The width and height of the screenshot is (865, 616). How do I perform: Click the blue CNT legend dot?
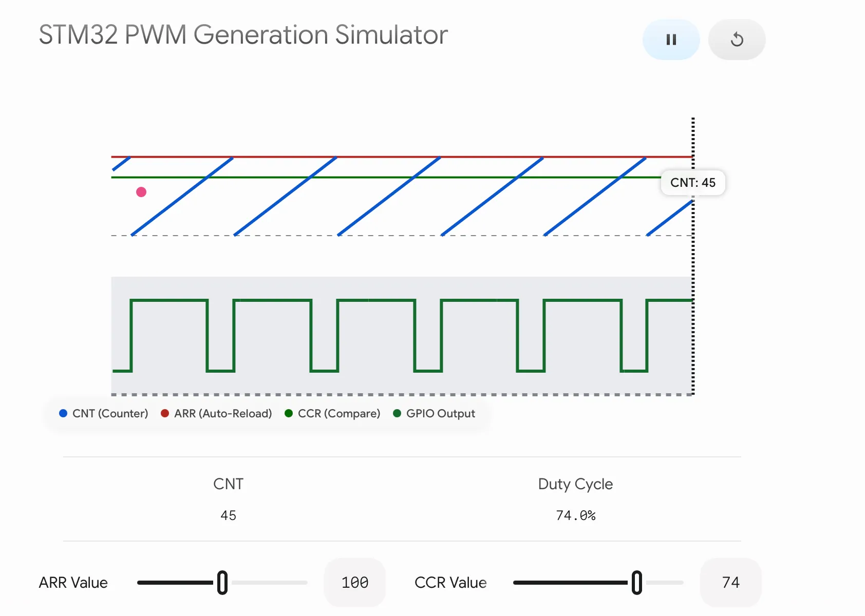(63, 413)
